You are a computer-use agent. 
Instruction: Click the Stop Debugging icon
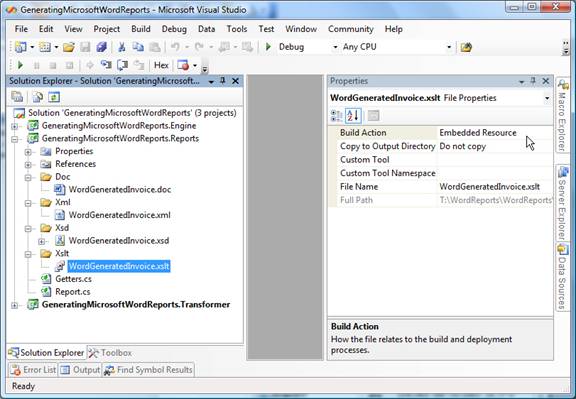pyautogui.click(x=53, y=66)
